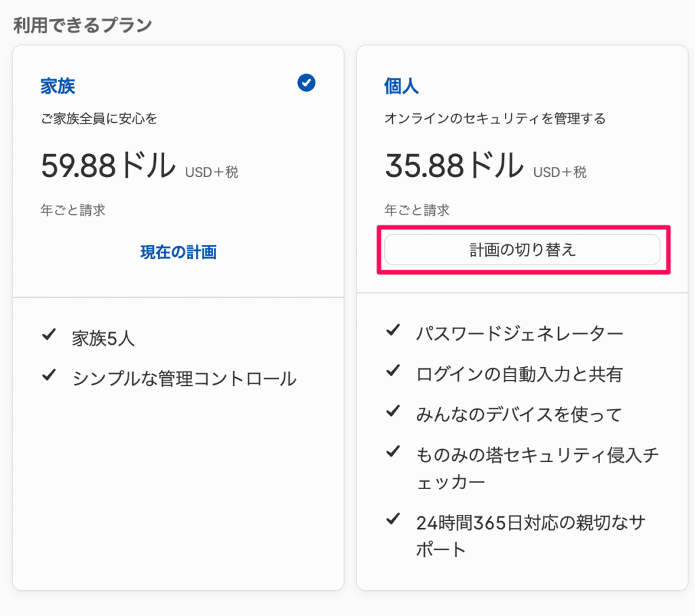
Task: Click checkmark beside パスワードジェネレーター
Action: (393, 330)
